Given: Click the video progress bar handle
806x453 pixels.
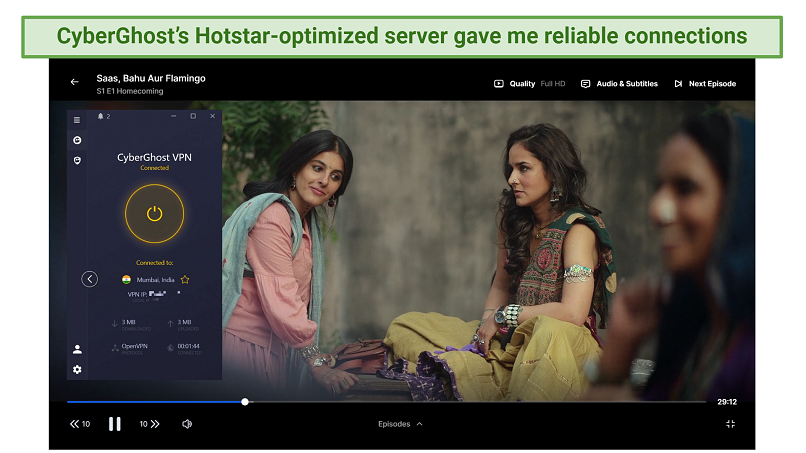Looking at the screenshot, I should point(245,402).
